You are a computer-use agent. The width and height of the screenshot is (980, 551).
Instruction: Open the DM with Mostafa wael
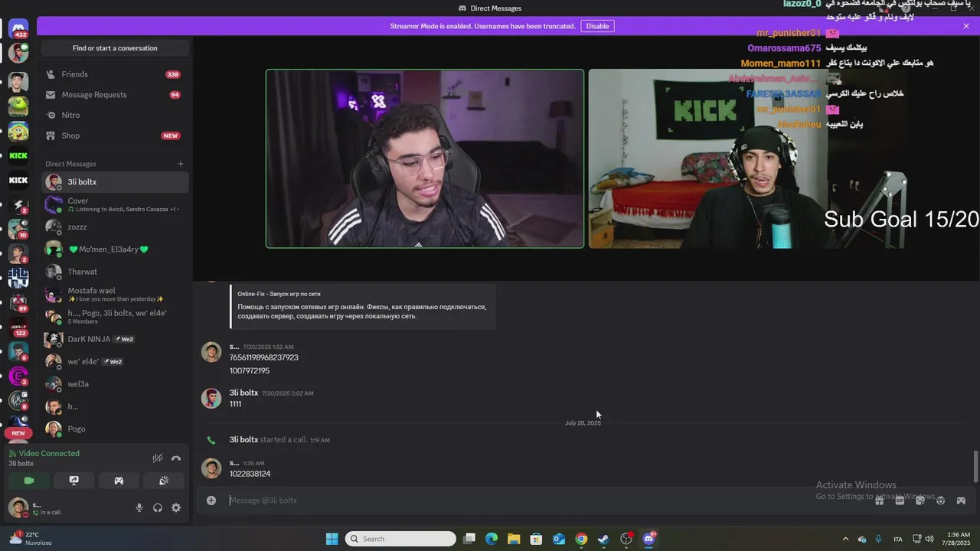pos(115,295)
